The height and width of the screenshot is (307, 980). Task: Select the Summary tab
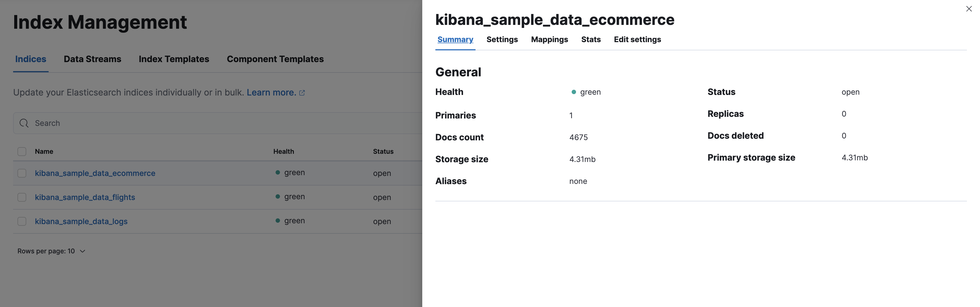[x=455, y=39]
